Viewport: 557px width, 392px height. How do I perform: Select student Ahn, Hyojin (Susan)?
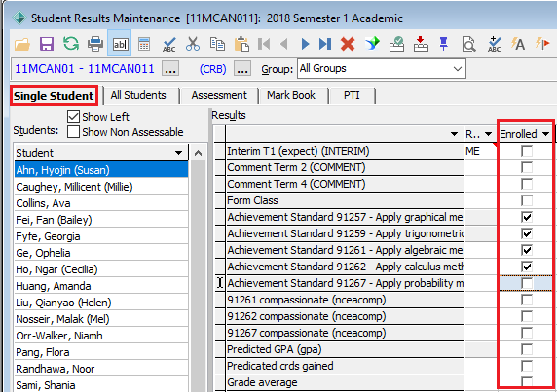[101, 170]
